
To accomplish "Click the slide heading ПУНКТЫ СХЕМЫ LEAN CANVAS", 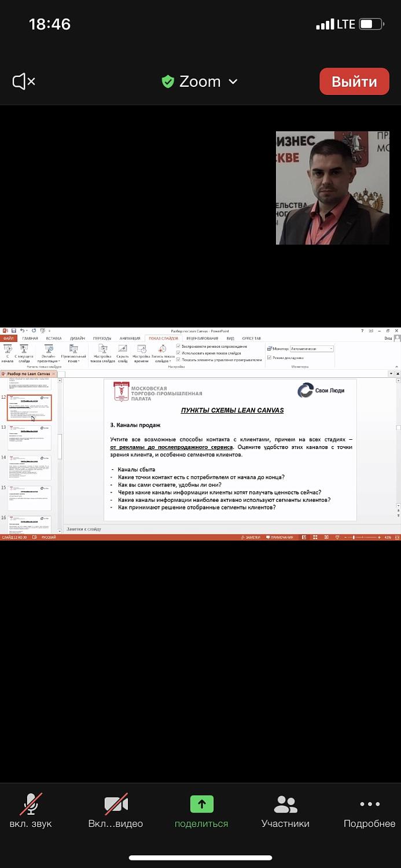I will (x=232, y=411).
